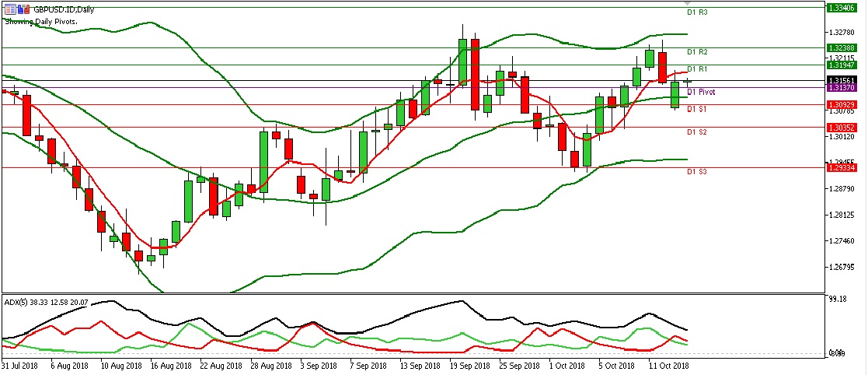Select the D1 S1 support label
This screenshot has height=375, width=868.
(696, 110)
